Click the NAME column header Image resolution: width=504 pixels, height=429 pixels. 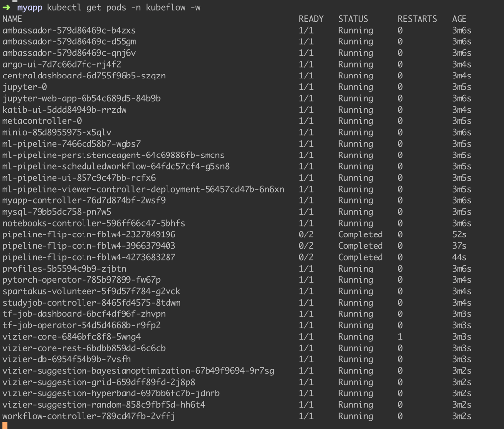[12, 19]
